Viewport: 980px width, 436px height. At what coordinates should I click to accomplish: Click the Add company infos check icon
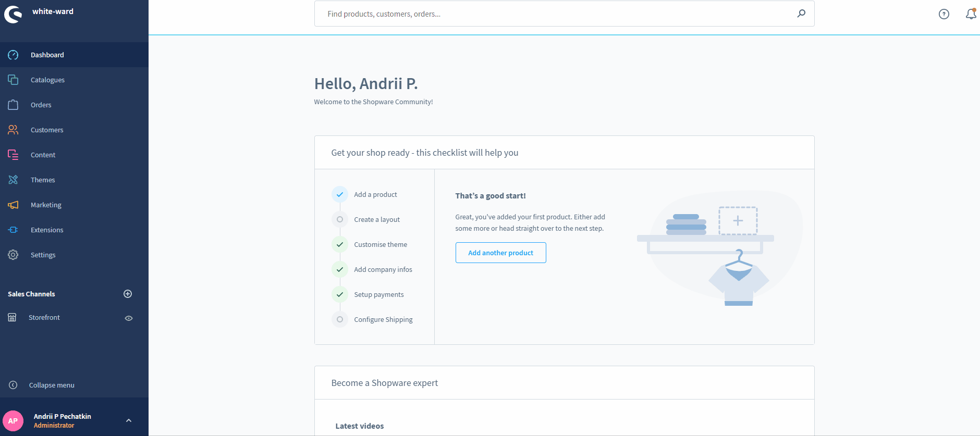pos(340,269)
